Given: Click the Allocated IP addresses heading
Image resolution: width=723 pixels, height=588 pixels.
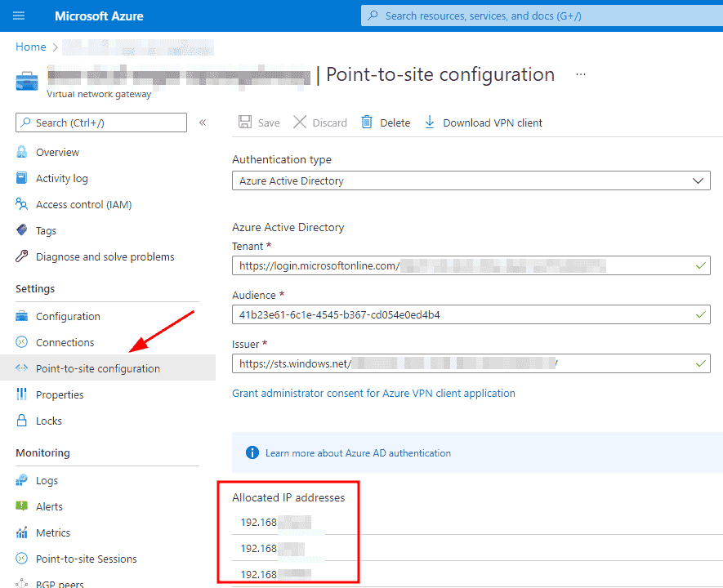Looking at the screenshot, I should tap(288, 497).
